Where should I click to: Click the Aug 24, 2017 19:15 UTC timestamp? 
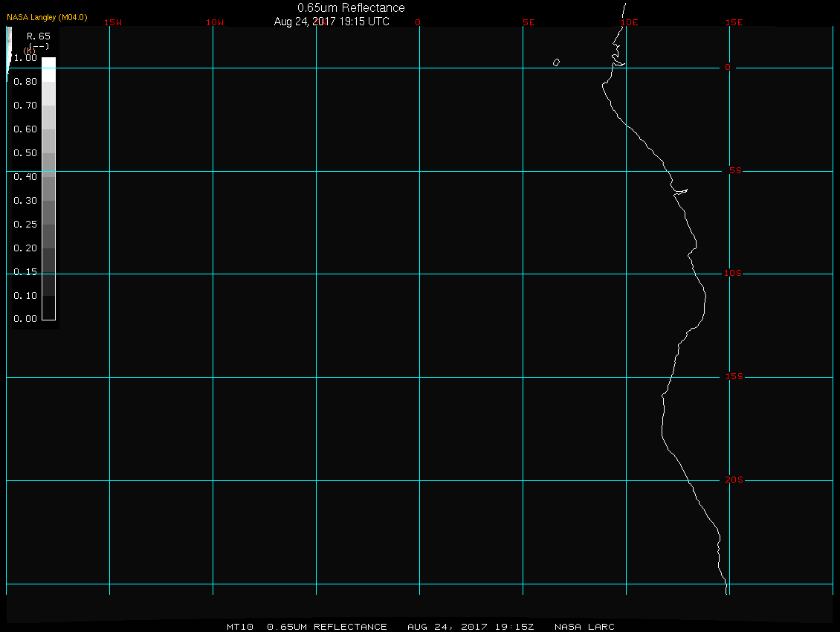pos(332,22)
